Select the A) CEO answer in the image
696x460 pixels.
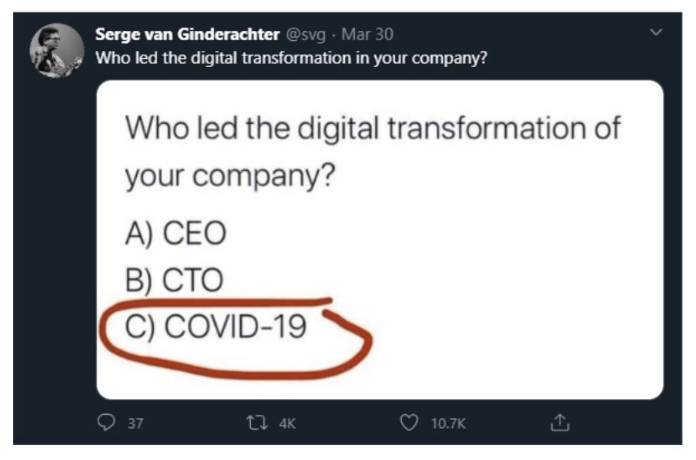176,233
